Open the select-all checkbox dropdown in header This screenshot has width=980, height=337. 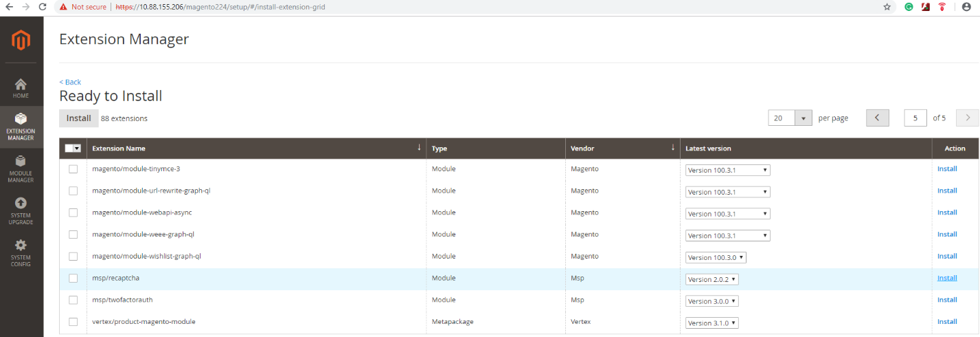tap(78, 148)
